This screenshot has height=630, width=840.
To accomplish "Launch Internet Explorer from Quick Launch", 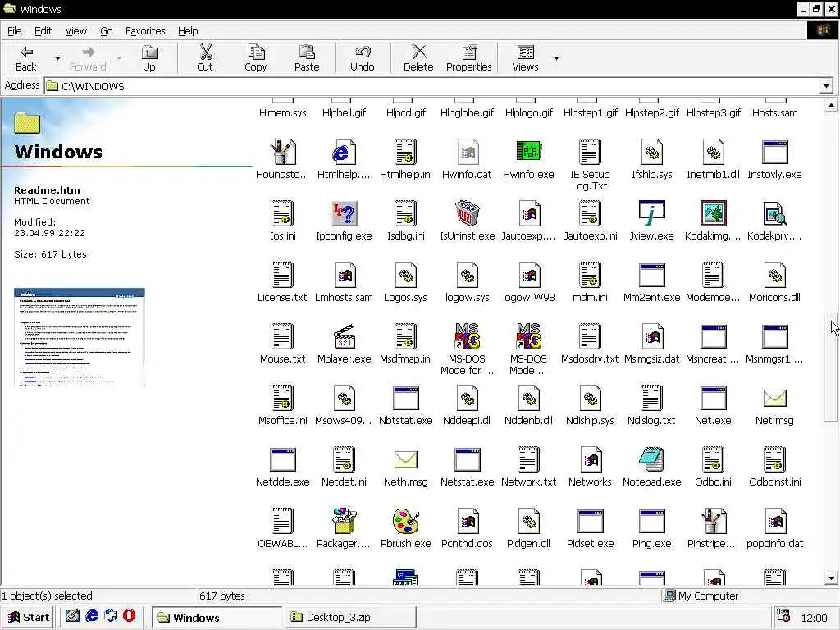I will coord(92,616).
